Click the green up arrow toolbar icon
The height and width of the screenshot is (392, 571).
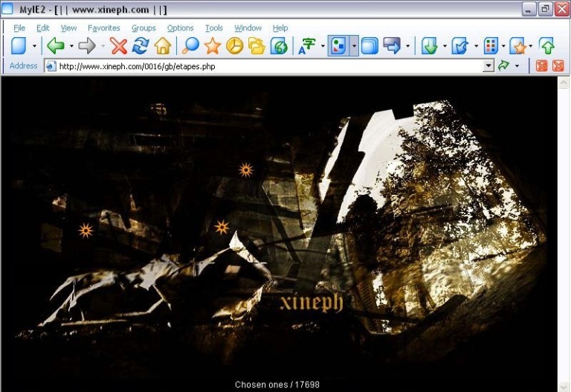pyautogui.click(x=547, y=46)
